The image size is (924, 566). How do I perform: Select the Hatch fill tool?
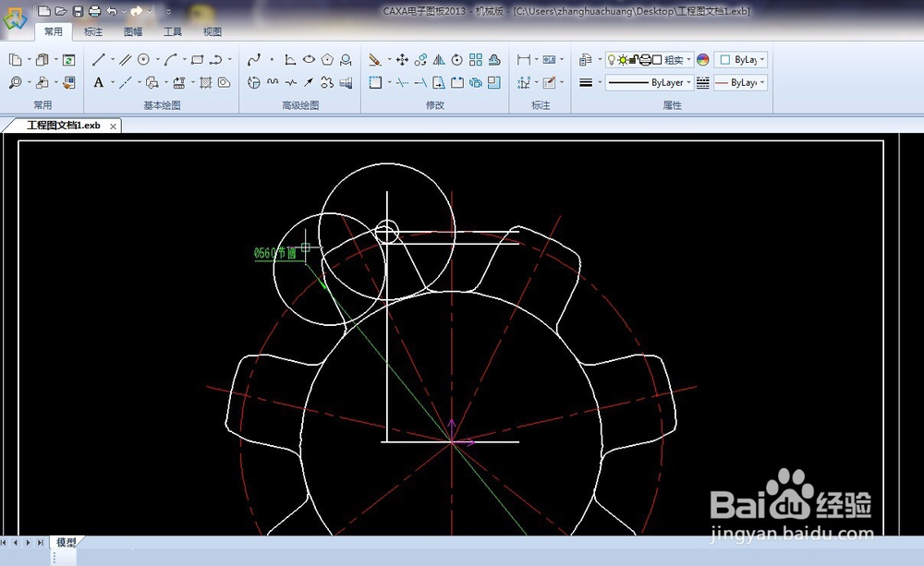click(x=206, y=82)
